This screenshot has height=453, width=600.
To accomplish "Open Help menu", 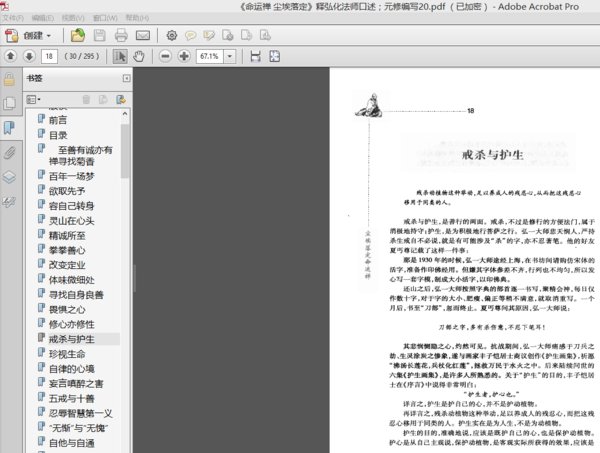I will 137,18.
